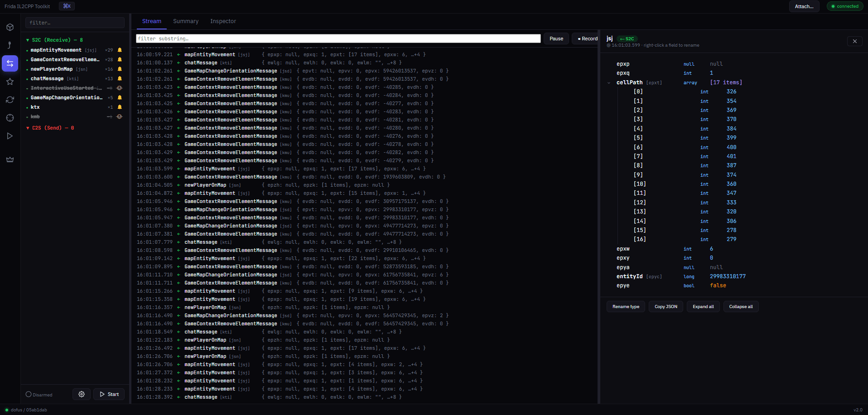Switch to the Summary tab

coord(186,21)
